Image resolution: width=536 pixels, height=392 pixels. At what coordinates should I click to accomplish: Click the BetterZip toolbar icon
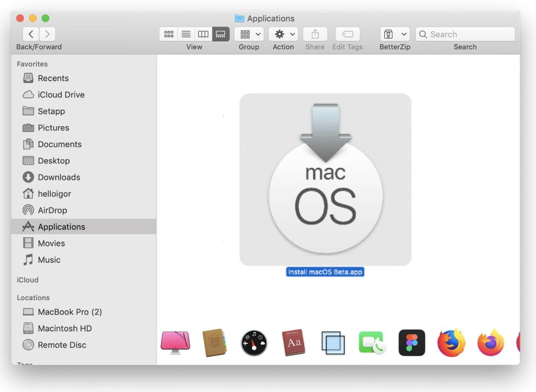tap(388, 34)
